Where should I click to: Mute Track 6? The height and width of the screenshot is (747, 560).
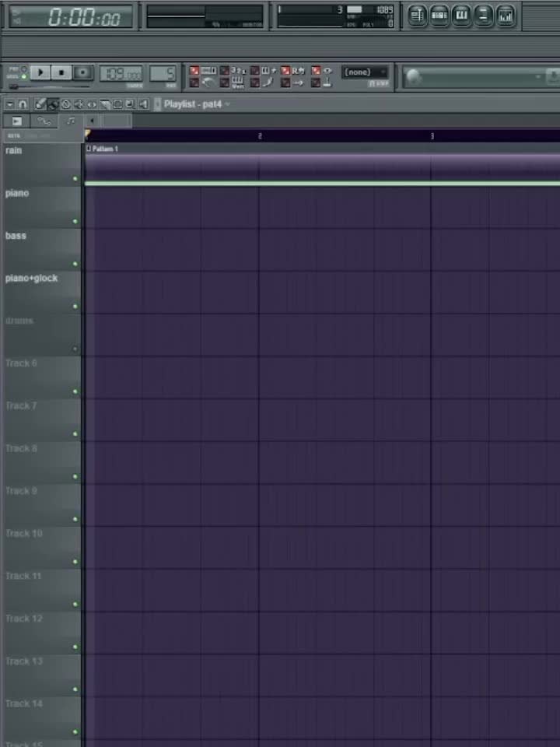point(75,391)
